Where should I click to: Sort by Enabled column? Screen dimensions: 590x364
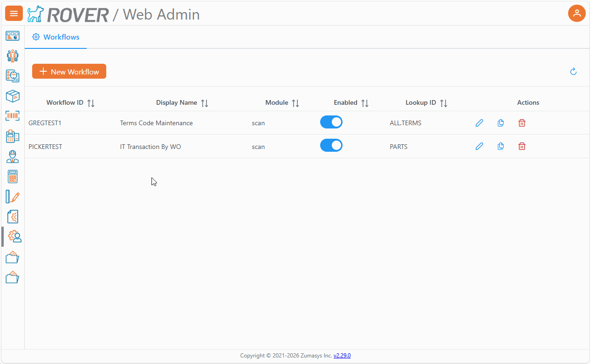tap(365, 103)
